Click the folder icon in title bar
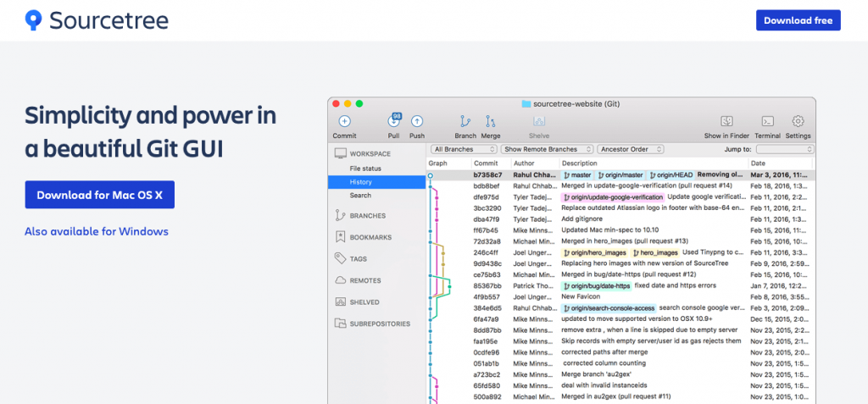Image resolution: width=868 pixels, height=404 pixels. click(x=526, y=103)
